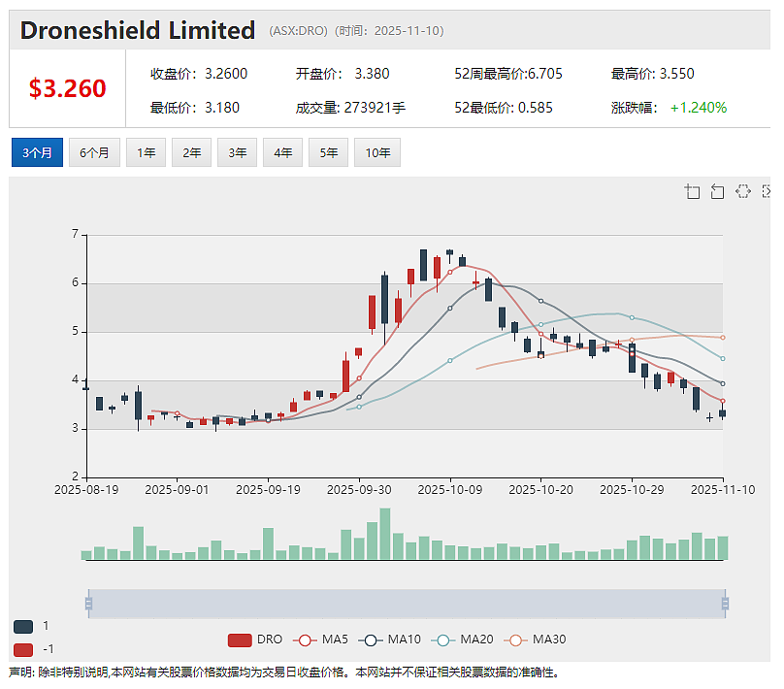784x689 pixels.
Task: Click the 声明 disclaimer text at bottom
Action: pos(283,673)
